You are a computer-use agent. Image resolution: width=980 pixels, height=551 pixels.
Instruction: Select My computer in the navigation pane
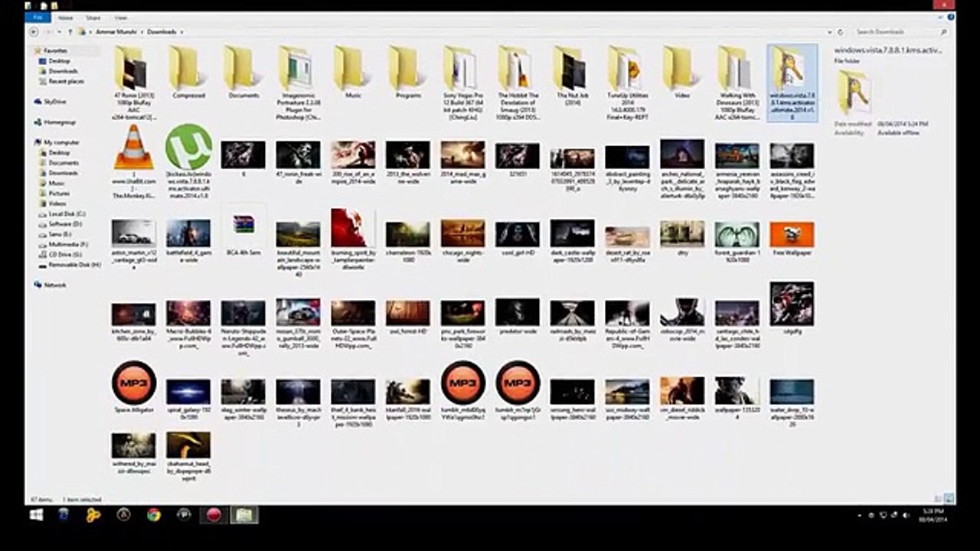(61, 142)
